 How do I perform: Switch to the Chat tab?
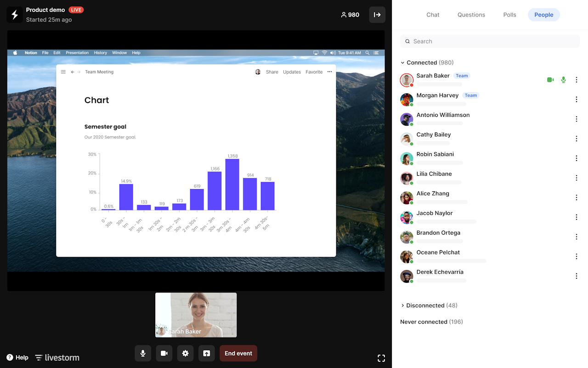(x=433, y=15)
